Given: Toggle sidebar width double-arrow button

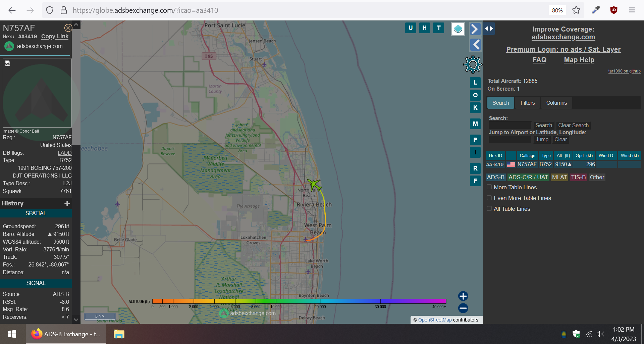Looking at the screenshot, I should click(489, 29).
